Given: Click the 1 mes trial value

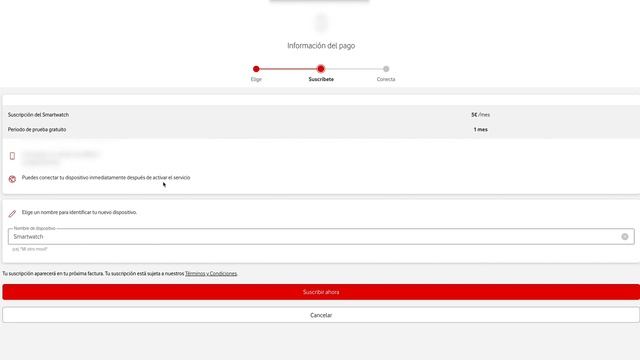Looking at the screenshot, I should [x=480, y=130].
